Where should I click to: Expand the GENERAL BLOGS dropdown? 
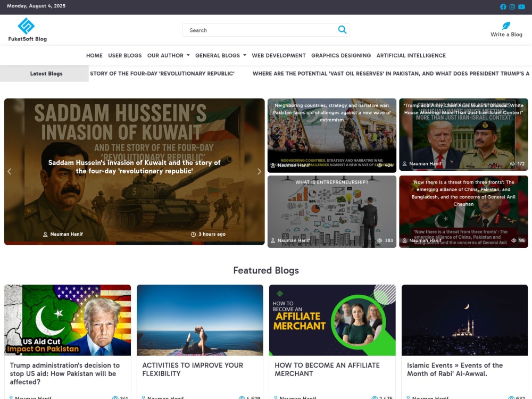pos(221,55)
